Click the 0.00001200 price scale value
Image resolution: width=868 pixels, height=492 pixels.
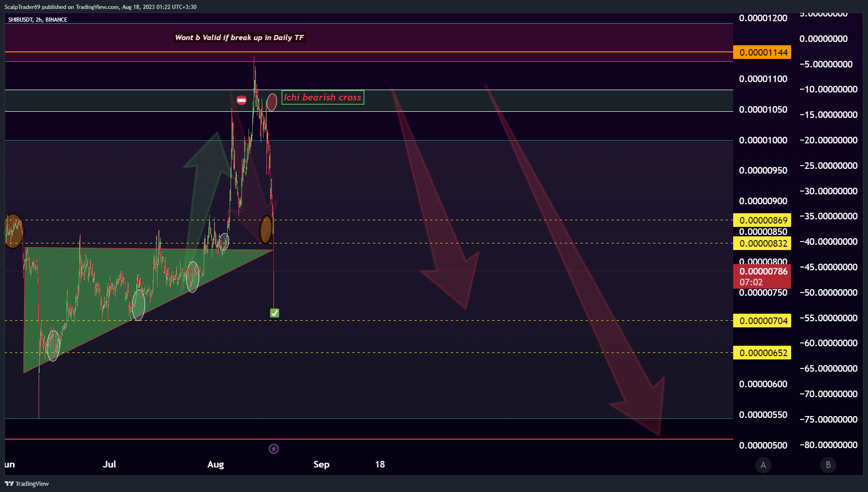[x=763, y=18]
